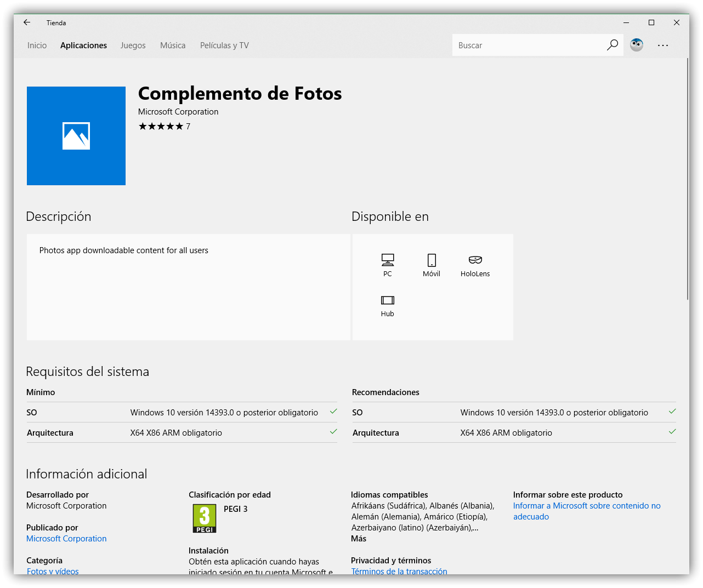Switch to the Aplicaciones tab
The width and height of the screenshot is (703, 588).
83,45
